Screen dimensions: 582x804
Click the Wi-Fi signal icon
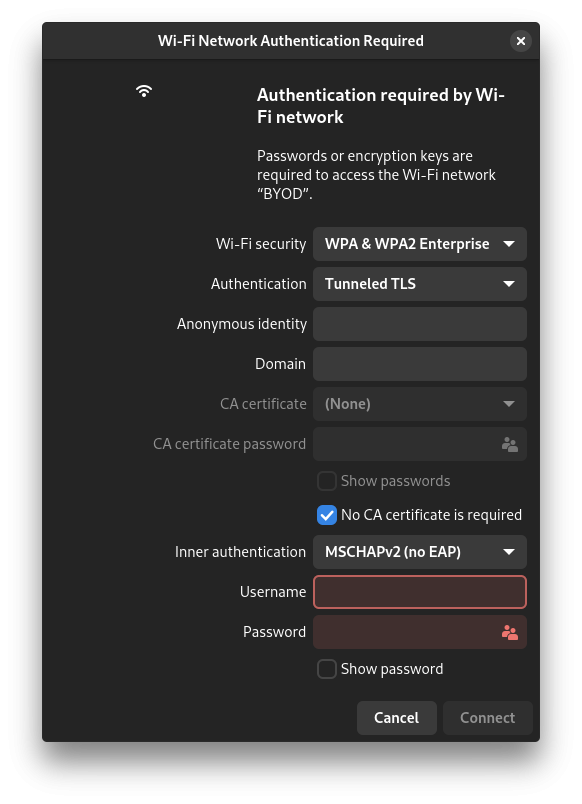click(x=144, y=91)
